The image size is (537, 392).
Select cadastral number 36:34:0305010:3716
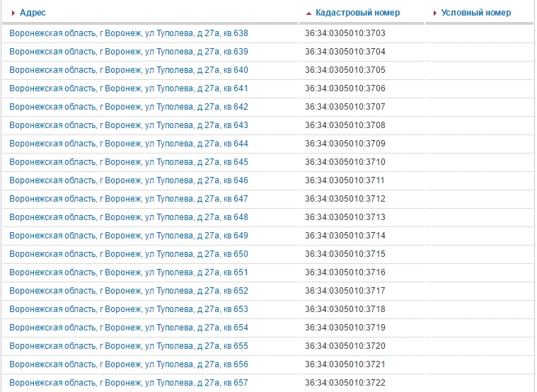tap(345, 272)
